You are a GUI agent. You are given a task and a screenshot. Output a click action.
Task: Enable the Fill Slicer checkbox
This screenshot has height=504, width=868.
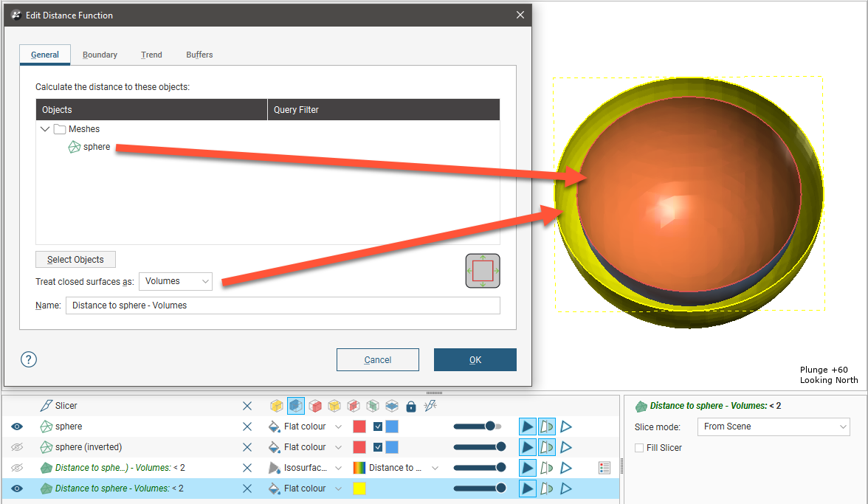(x=639, y=448)
